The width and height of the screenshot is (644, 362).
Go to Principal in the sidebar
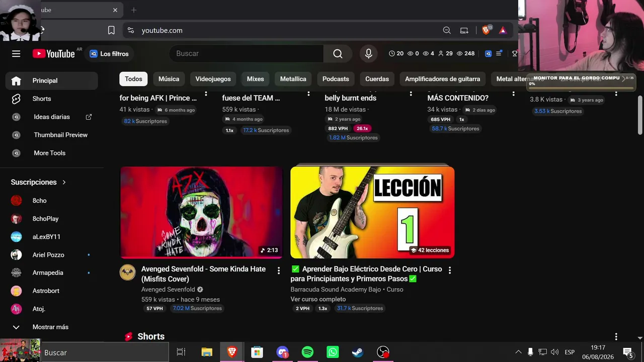[x=52, y=80]
